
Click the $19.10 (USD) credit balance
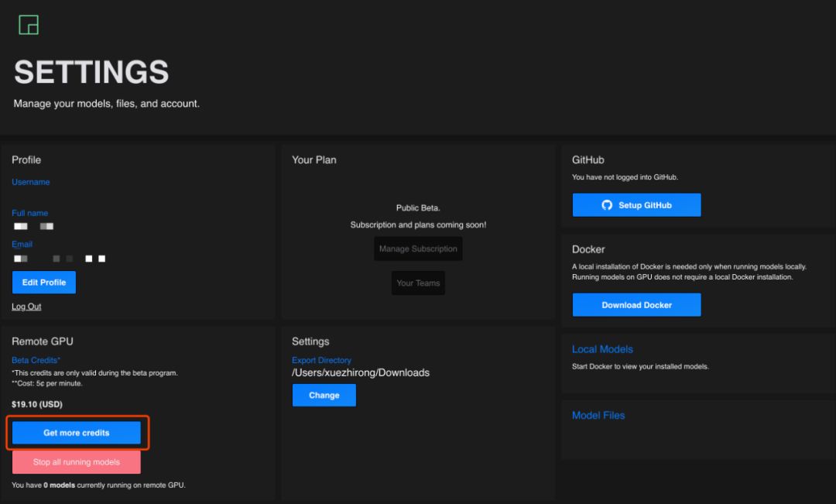pos(36,403)
